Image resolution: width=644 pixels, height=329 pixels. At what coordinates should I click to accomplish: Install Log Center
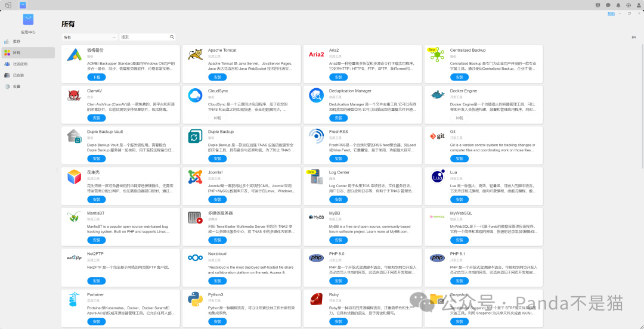click(x=339, y=199)
